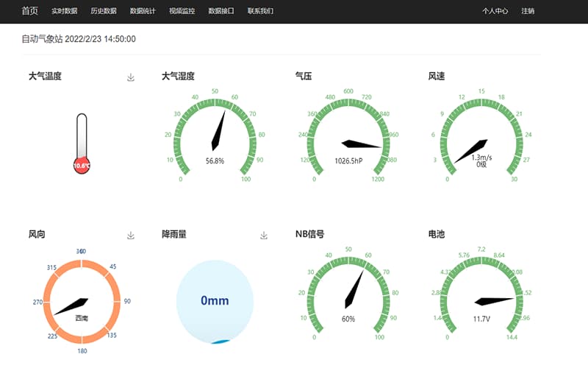The image size is (588, 368).
Task: Open 视频监控 from the navigation bar
Action: point(182,11)
